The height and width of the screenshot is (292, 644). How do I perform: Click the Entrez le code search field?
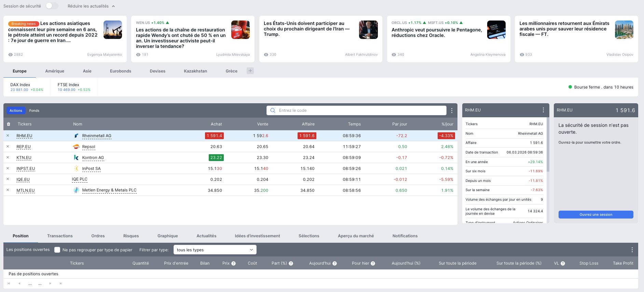356,110
